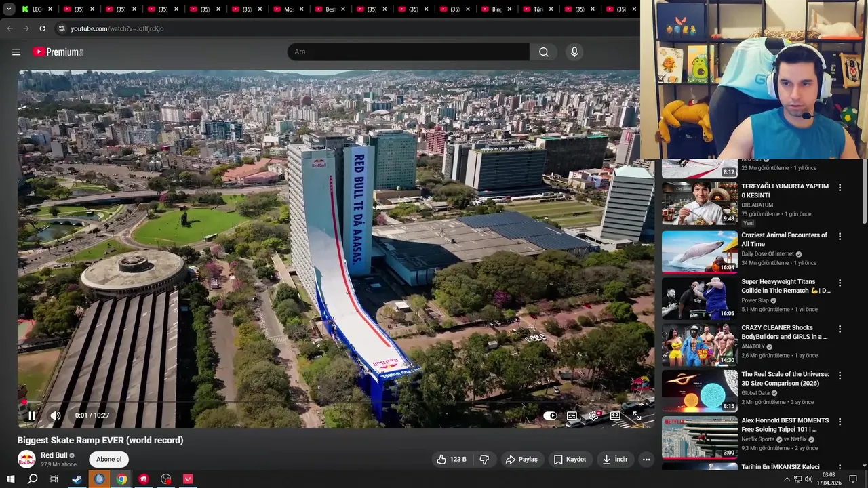Switch to theater mode view
This screenshot has height=488, width=868.
coord(615,415)
